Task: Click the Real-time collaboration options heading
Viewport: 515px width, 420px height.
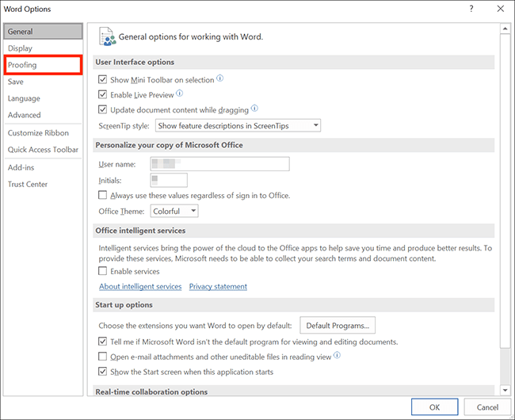Action: pyautogui.click(x=151, y=391)
